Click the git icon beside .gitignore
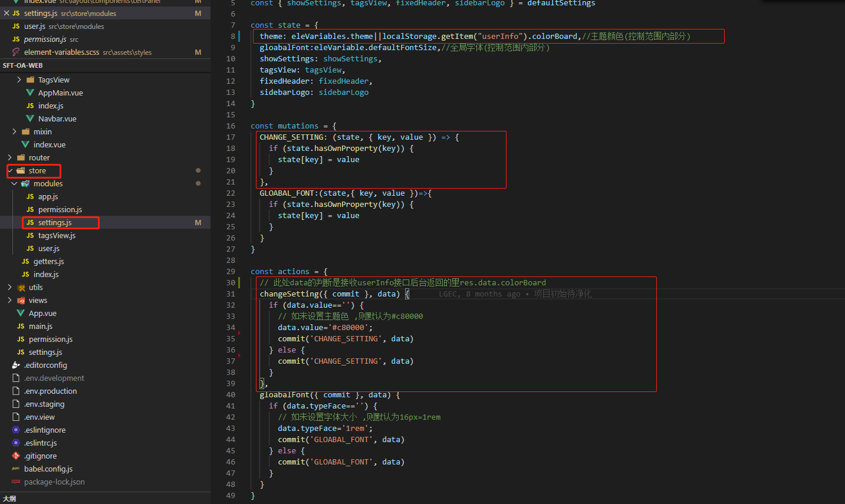 16,456
